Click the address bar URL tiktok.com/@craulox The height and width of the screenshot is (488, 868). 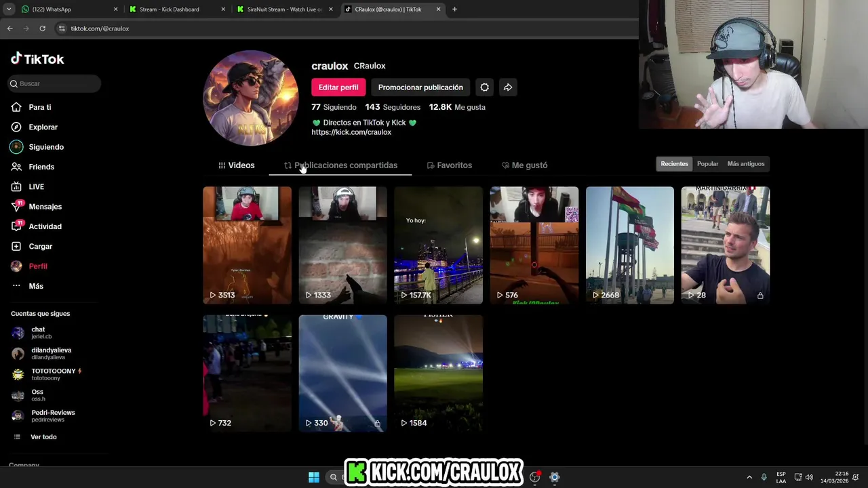coord(100,28)
